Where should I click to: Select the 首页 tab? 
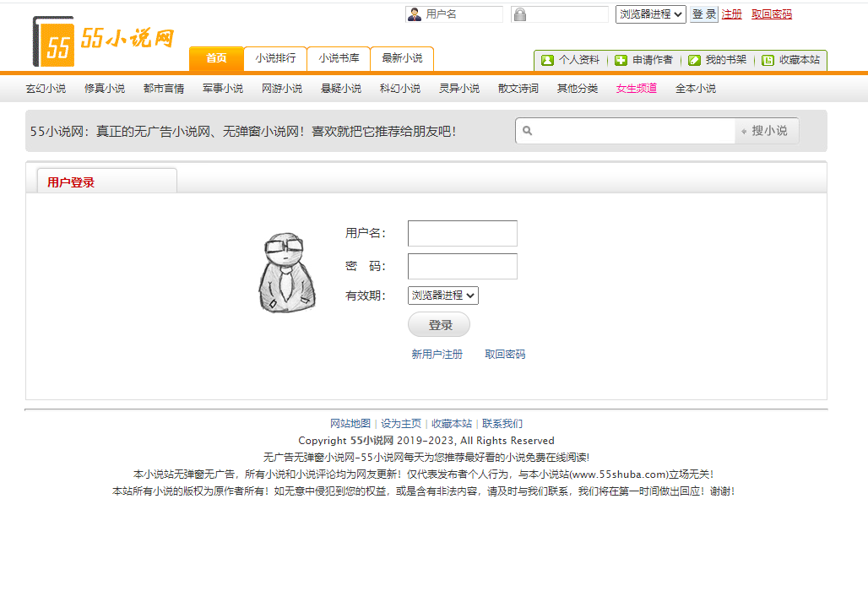215,58
